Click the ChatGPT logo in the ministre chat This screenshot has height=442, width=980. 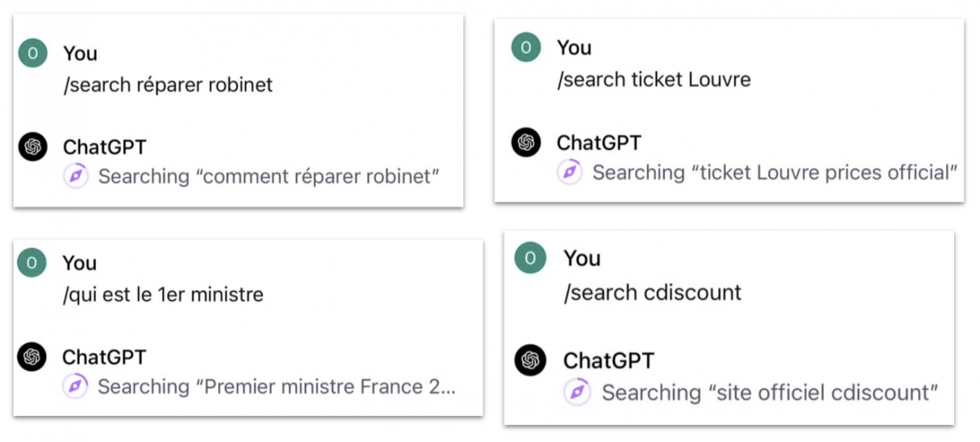tap(31, 357)
